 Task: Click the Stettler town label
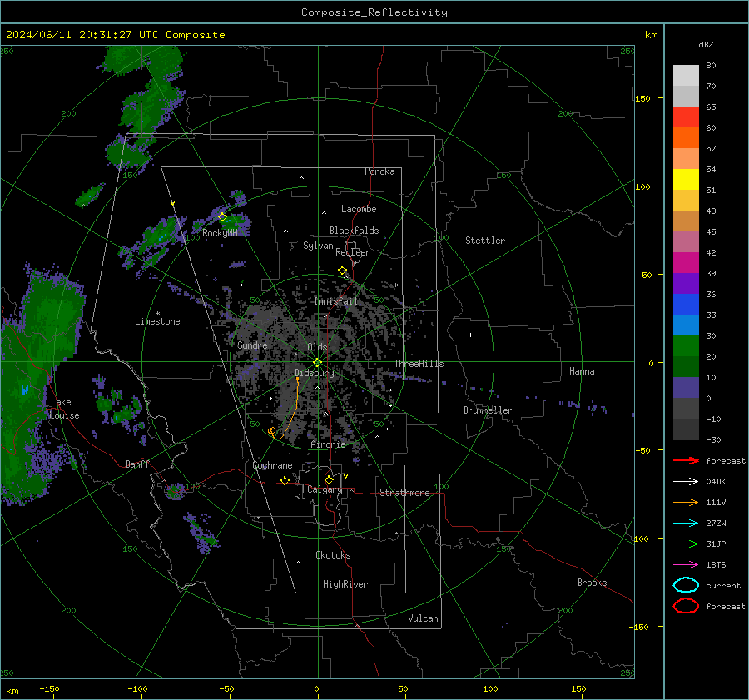[x=485, y=241]
